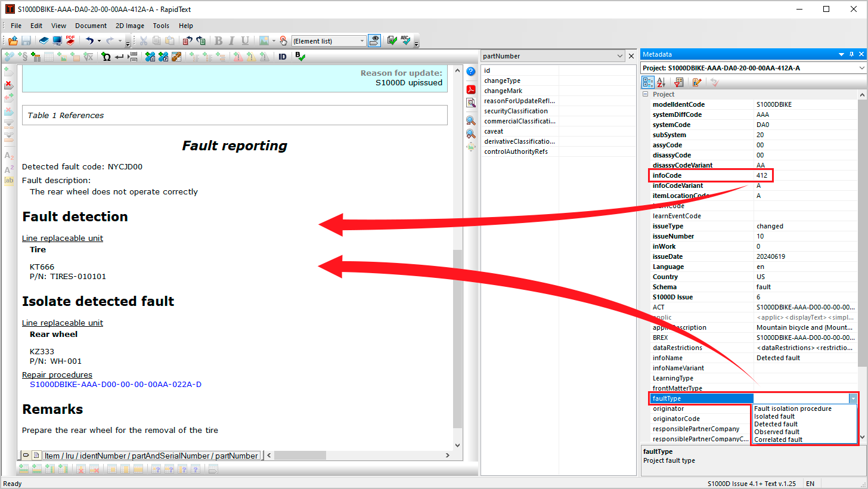Toggle Italic formatting
The width and height of the screenshot is (868, 489).
(x=231, y=41)
